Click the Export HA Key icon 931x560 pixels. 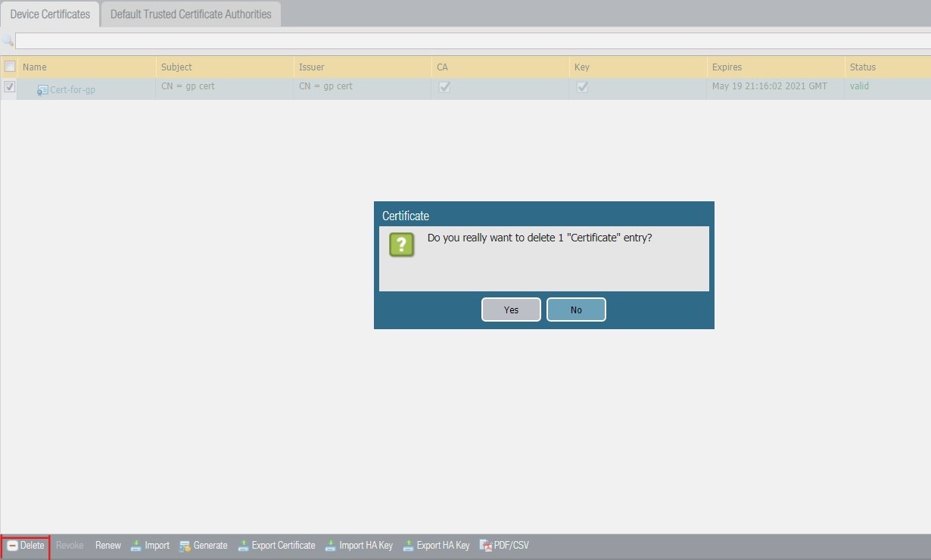point(409,545)
